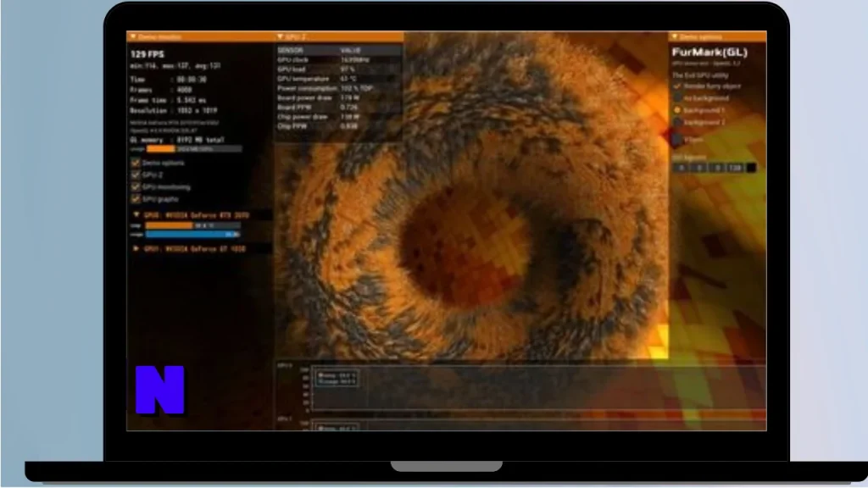The width and height of the screenshot is (868, 488).
Task: Click the first background color value field
Action: tap(681, 168)
